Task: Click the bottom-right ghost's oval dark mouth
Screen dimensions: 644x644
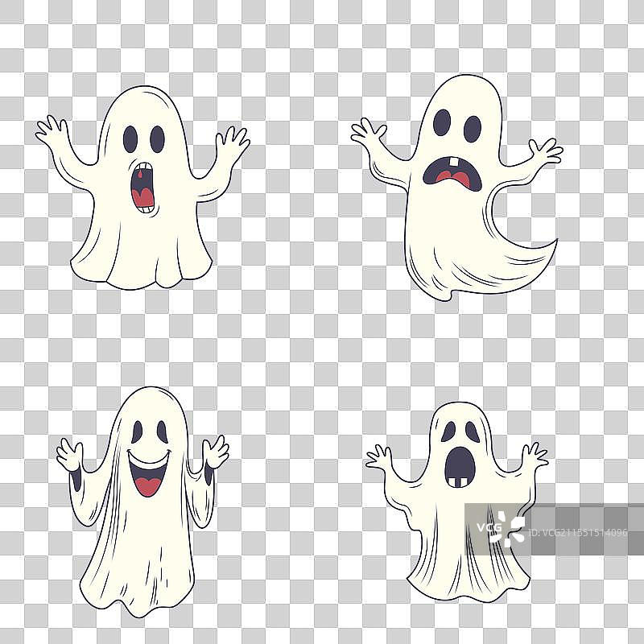Action: (460, 467)
